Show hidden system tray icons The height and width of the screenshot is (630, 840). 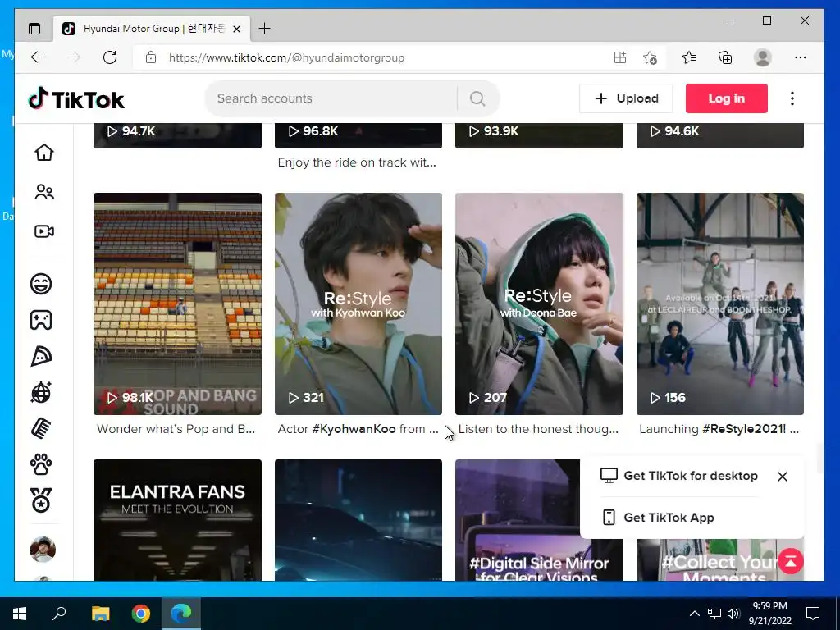[694, 614]
